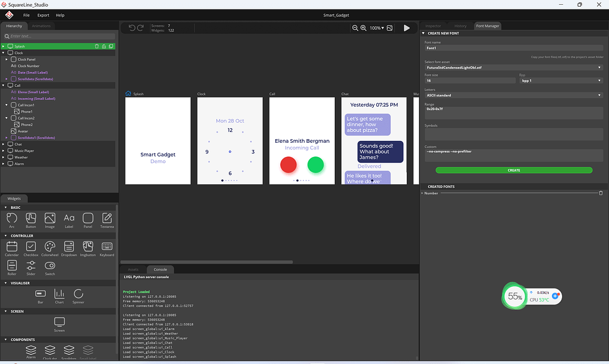Pick the Colorwheel widget

coord(50,249)
